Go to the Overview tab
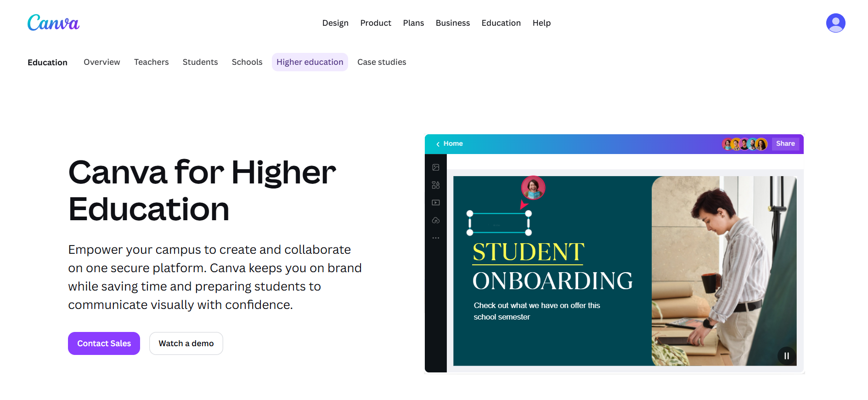 102,62
